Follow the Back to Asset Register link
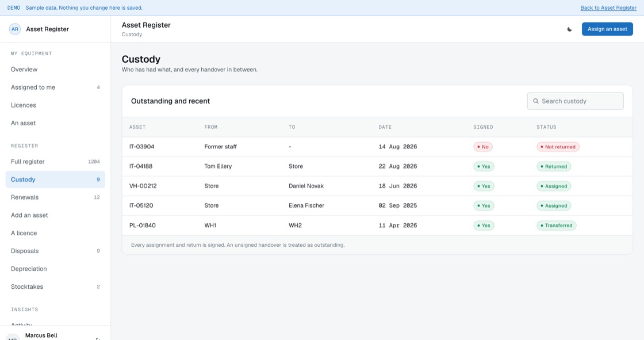The width and height of the screenshot is (644, 340). (608, 8)
